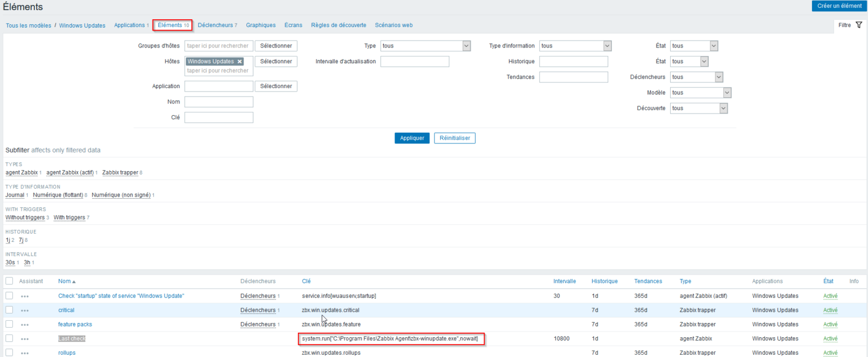Open the Graphiques tab

261,25
